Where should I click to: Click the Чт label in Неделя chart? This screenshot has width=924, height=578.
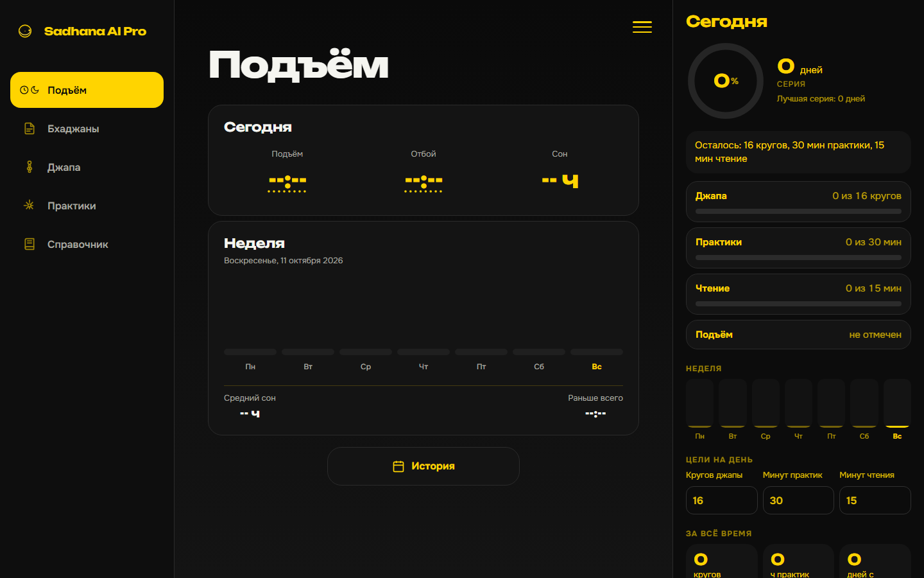tap(424, 367)
